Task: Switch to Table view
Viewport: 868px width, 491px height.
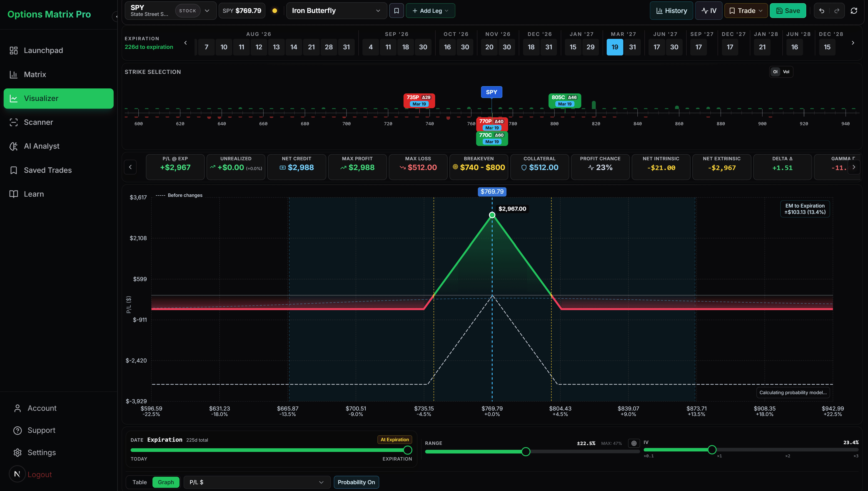Action: click(140, 482)
